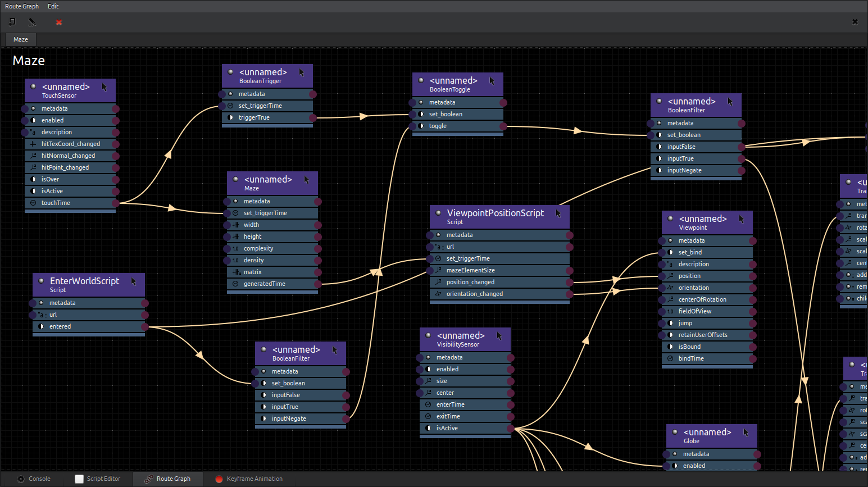Toggle the circle on Maze node header
This screenshot has width=868, height=487.
(235, 179)
